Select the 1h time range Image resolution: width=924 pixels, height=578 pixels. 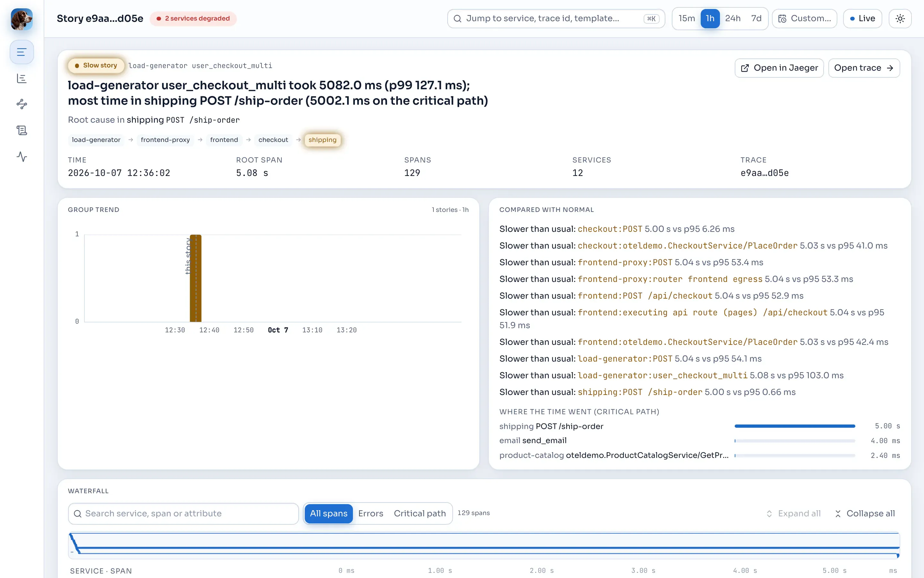point(710,19)
